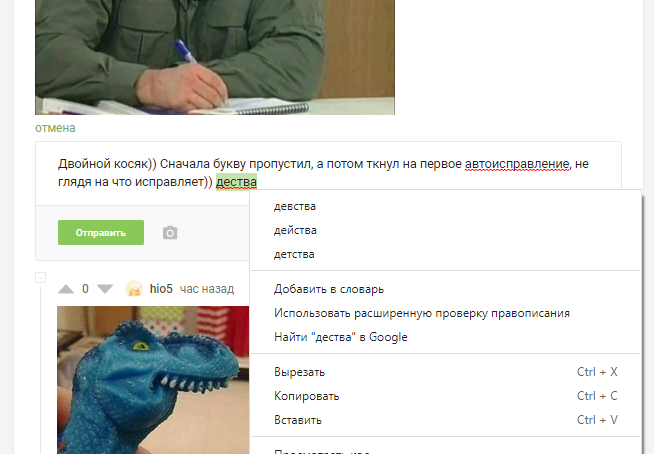The width and height of the screenshot is (654, 454).
Task: Open the blue dinosaur image thumbnail
Action: click(x=153, y=380)
